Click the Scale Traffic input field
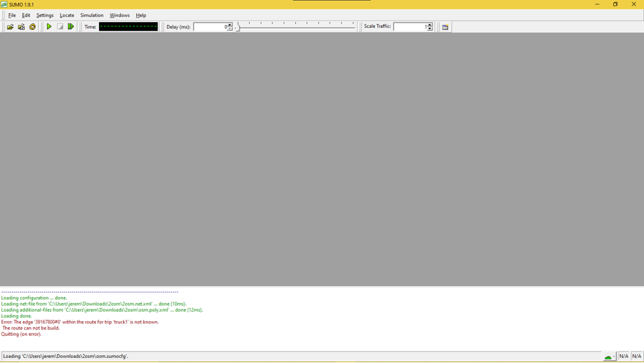Viewport: 644px width, 363px height. click(410, 27)
